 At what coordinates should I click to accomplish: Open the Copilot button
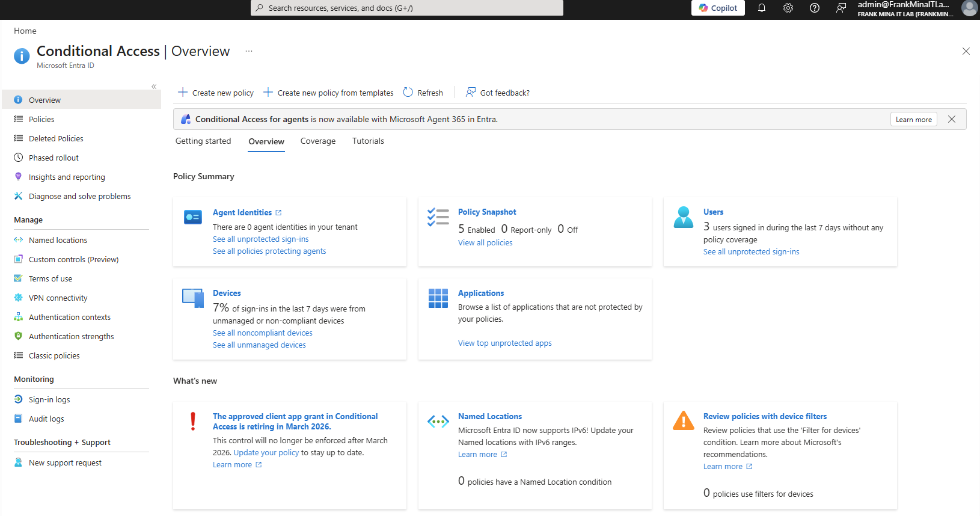point(718,8)
